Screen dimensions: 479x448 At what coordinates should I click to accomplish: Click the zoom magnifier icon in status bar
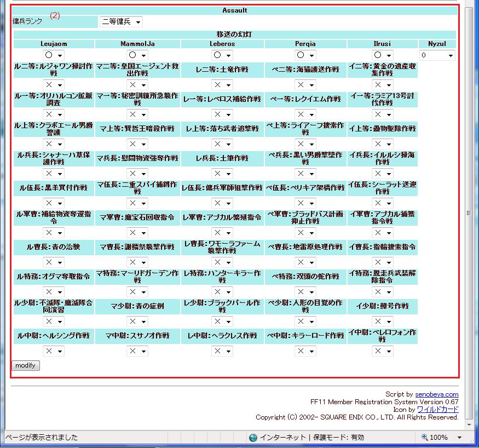click(425, 438)
